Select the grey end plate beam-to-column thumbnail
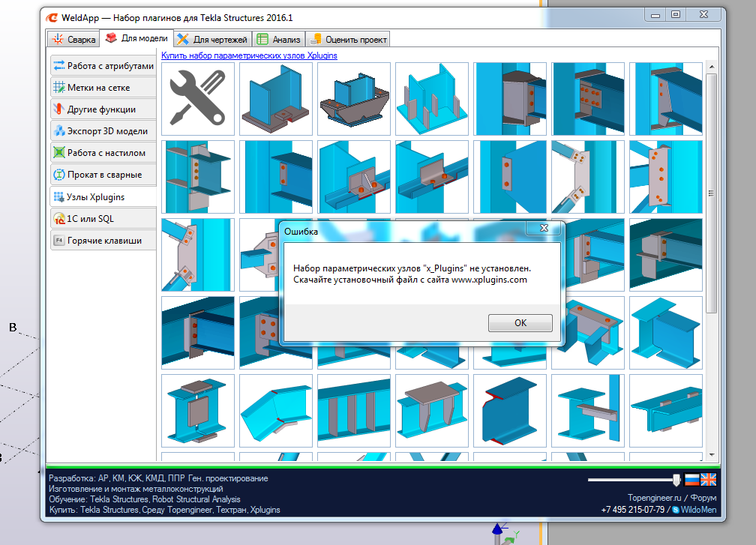 pyautogui.click(x=510, y=99)
